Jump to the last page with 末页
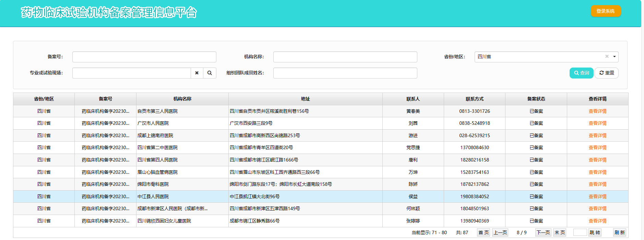The width and height of the screenshot is (644, 240). coord(560,232)
